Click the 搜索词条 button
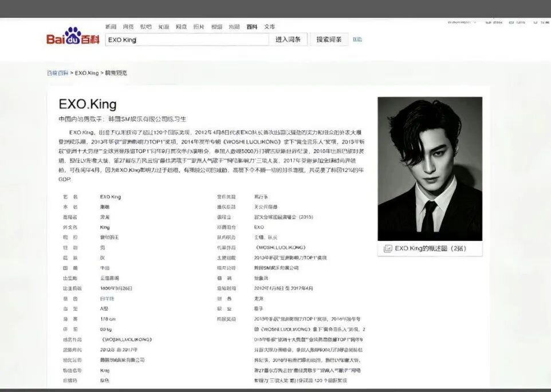Screen dimensions: 551x392 [x=329, y=39]
